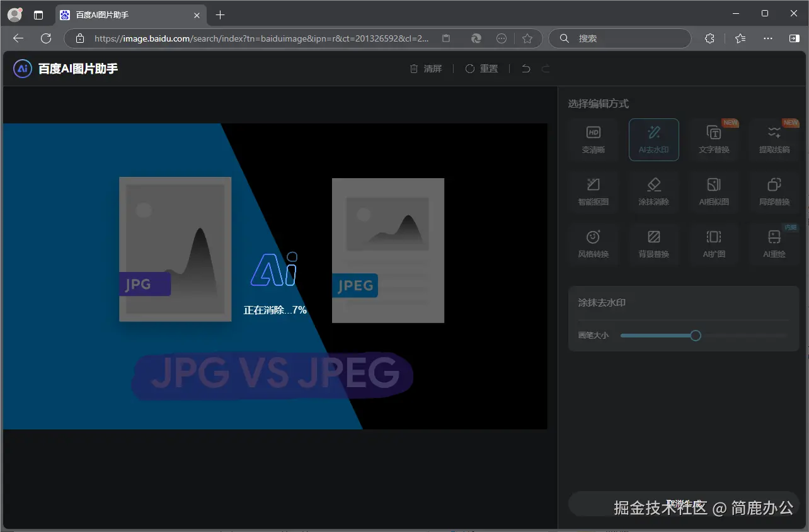Select the 智能抠图 smart cutout tool
This screenshot has width=809, height=532.
pos(593,192)
